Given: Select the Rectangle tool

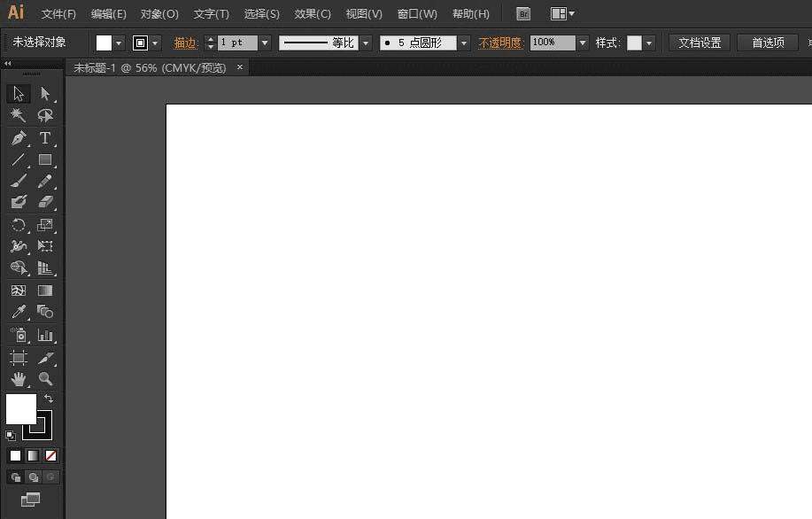Looking at the screenshot, I should (45, 159).
